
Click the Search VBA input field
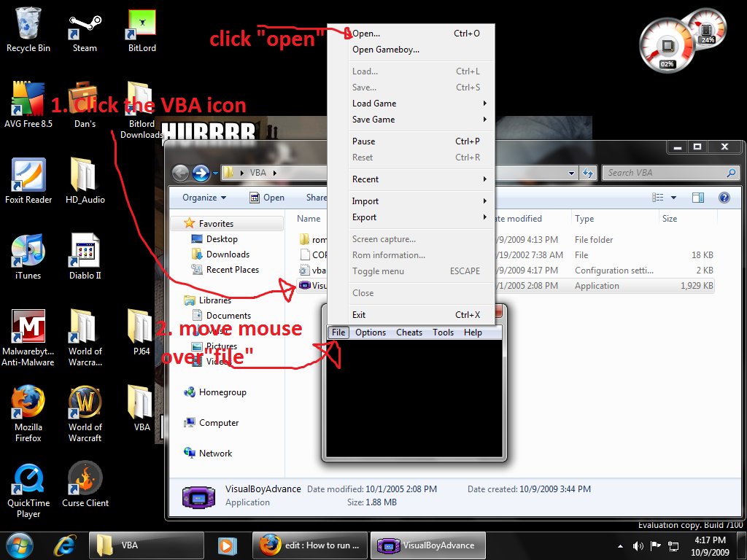pos(671,173)
